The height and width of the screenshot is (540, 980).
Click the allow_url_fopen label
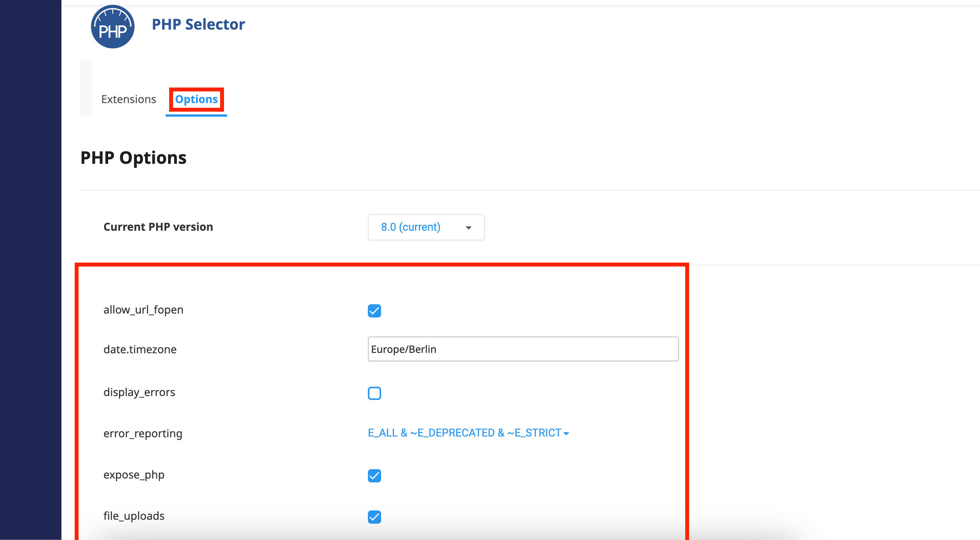click(143, 310)
